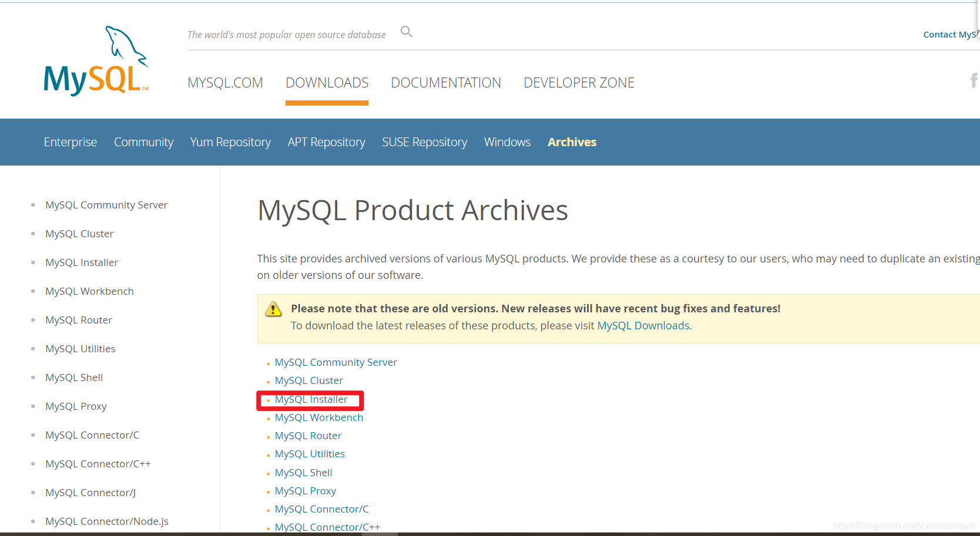Select SUSE Repository submenu item

pos(424,142)
